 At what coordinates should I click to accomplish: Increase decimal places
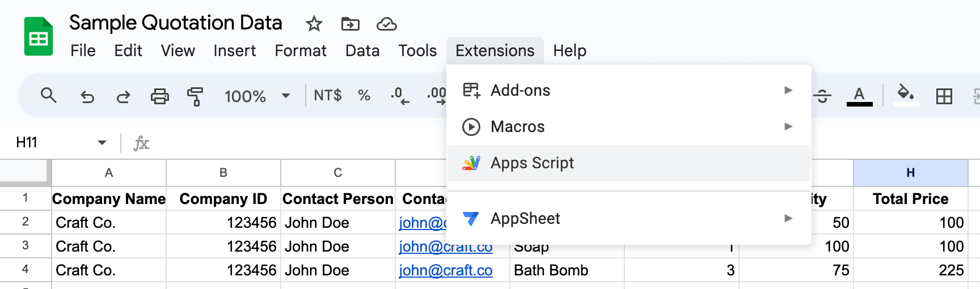click(436, 96)
